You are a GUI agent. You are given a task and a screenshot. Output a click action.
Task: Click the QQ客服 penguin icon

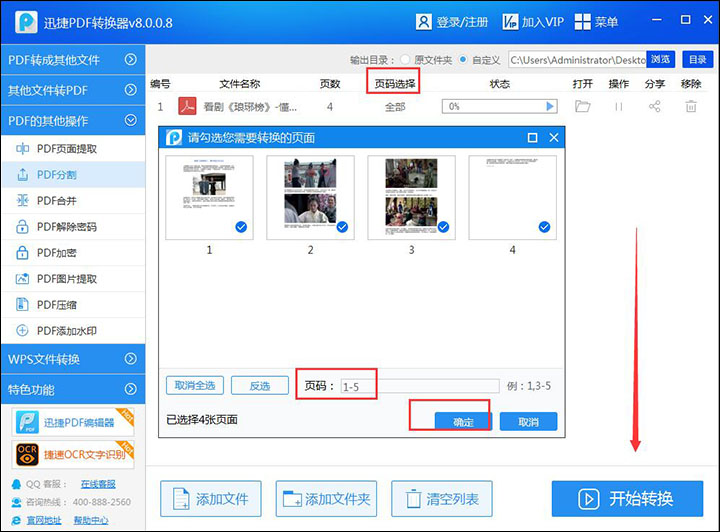(x=17, y=484)
